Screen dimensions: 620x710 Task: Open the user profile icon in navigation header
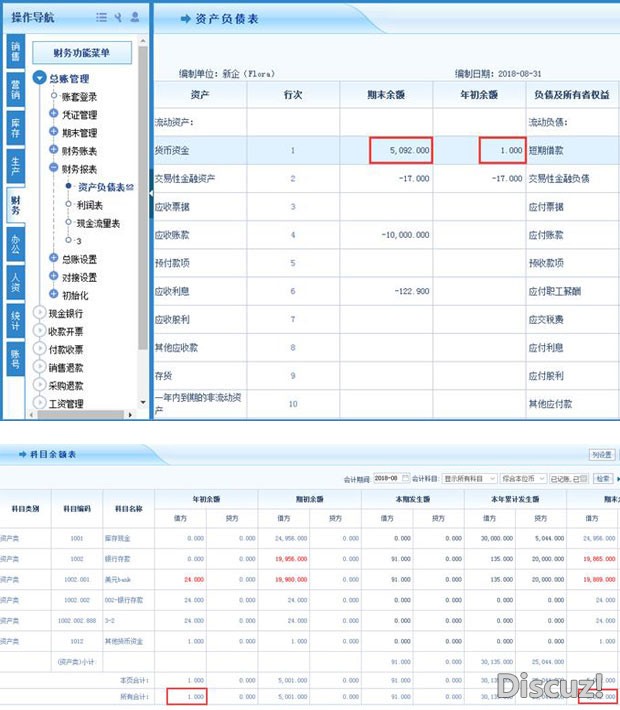(x=135, y=17)
